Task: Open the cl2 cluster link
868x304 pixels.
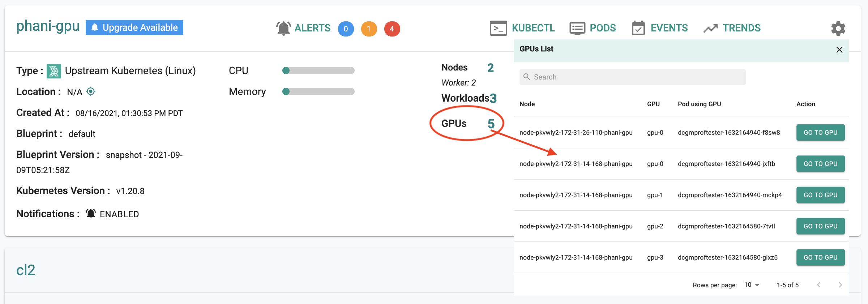Action: click(x=26, y=270)
